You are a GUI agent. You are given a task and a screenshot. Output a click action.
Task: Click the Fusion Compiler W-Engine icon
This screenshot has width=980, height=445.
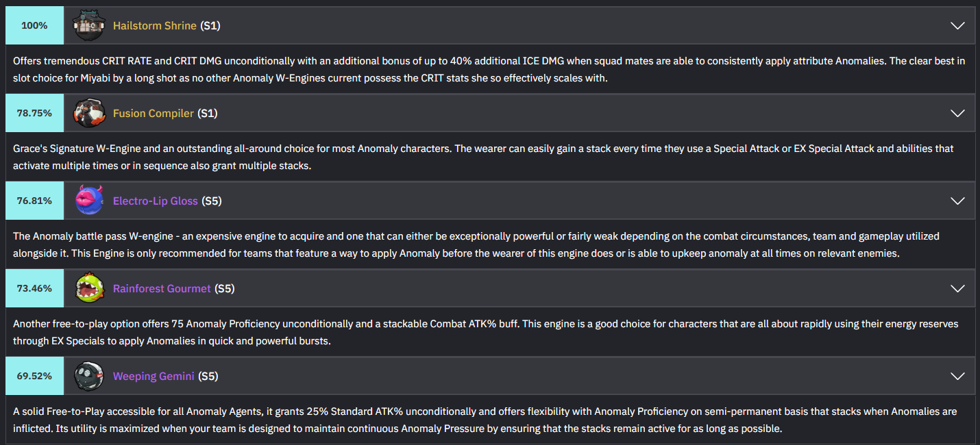click(89, 114)
